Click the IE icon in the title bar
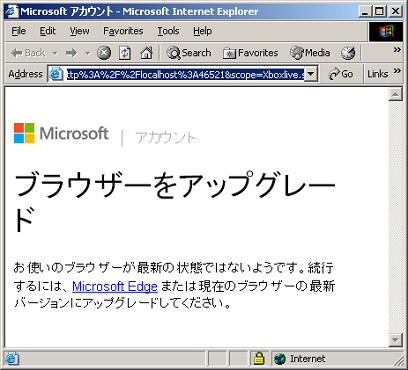This screenshot has width=408, height=370. coord(12,12)
